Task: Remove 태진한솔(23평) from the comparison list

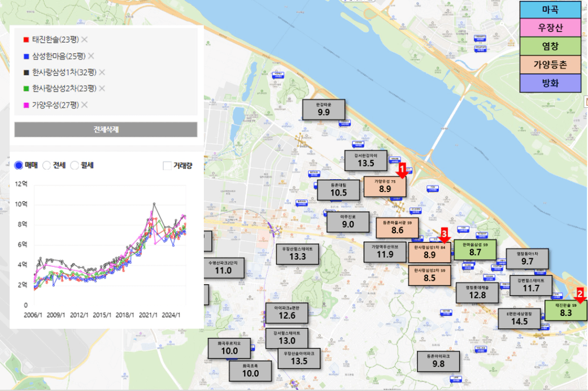Action: [x=84, y=40]
